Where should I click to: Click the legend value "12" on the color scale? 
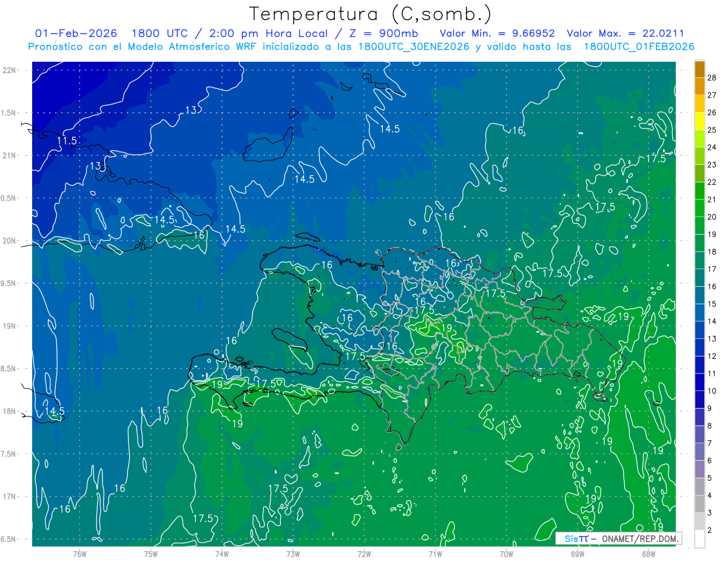[712, 356]
